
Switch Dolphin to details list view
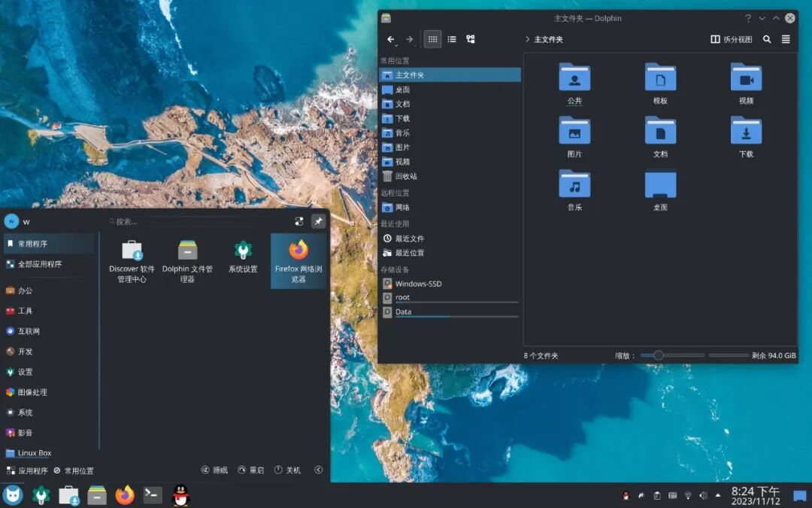pyautogui.click(x=451, y=39)
